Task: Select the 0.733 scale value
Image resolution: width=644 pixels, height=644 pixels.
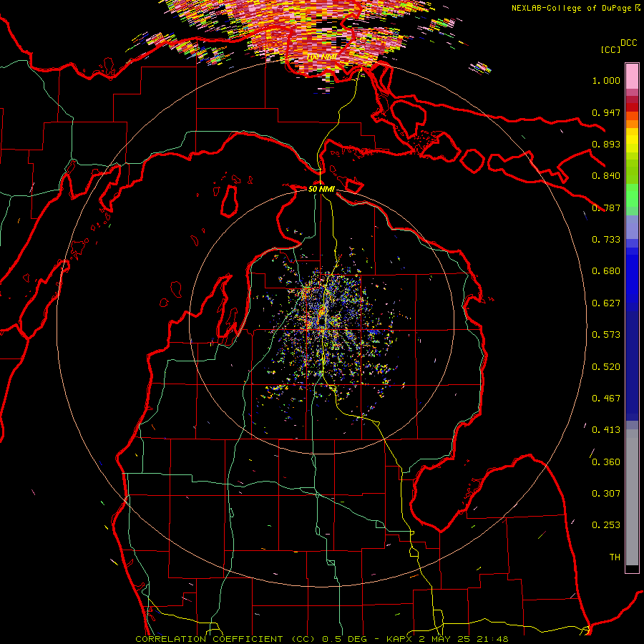Action: 606,240
